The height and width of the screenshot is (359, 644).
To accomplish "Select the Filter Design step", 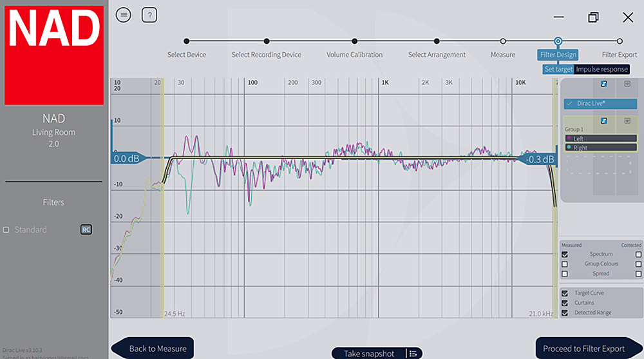I will pyautogui.click(x=558, y=55).
